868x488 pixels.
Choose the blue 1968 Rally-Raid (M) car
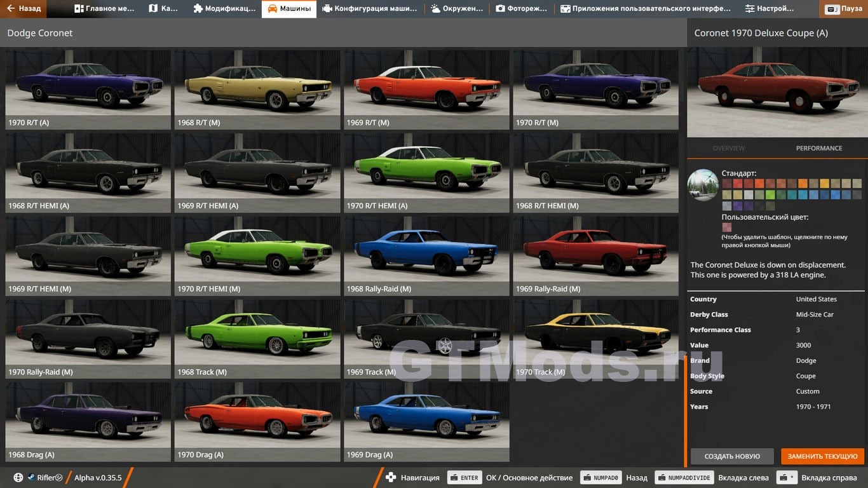tap(427, 256)
